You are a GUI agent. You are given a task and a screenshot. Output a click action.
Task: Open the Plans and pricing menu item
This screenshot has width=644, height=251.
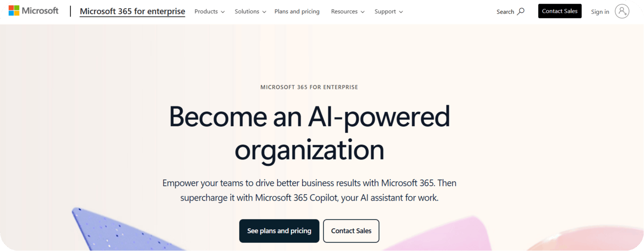pyautogui.click(x=296, y=11)
